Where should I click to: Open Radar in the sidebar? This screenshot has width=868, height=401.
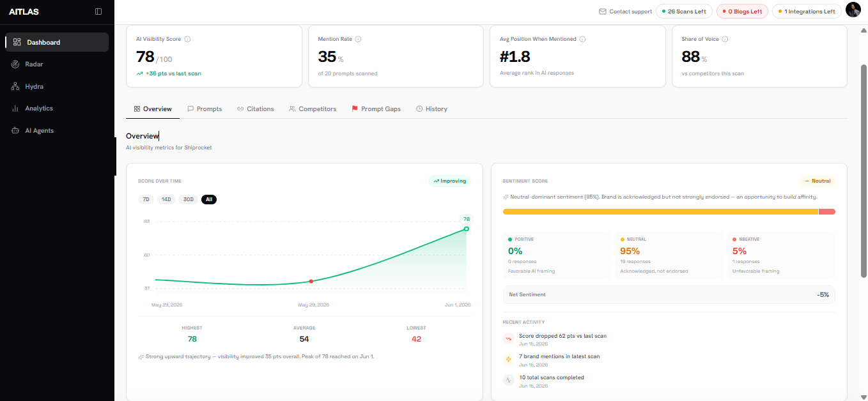(57, 64)
